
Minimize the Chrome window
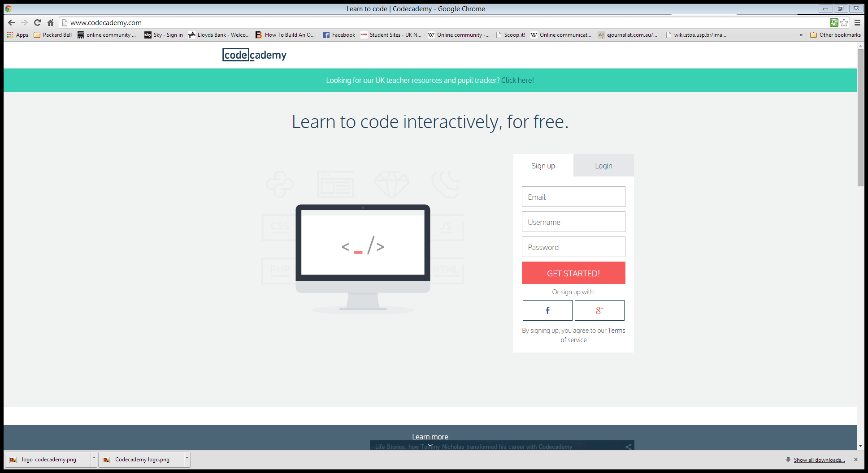tap(825, 9)
